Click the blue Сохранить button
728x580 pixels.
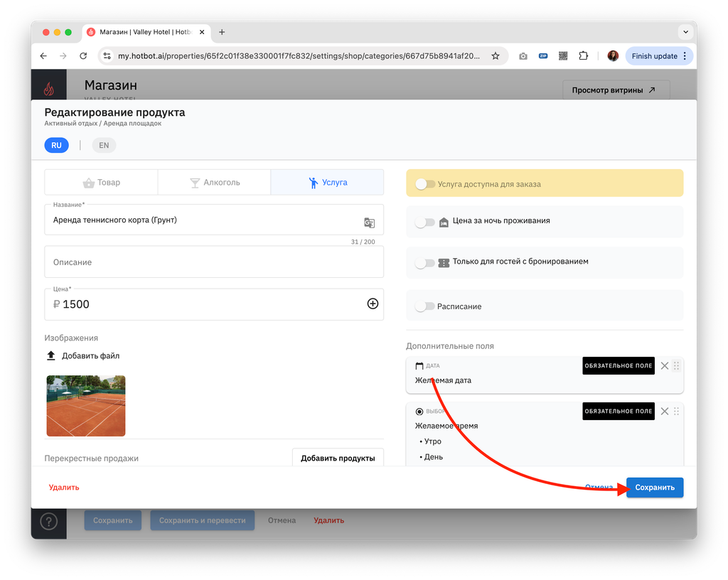pyautogui.click(x=655, y=487)
